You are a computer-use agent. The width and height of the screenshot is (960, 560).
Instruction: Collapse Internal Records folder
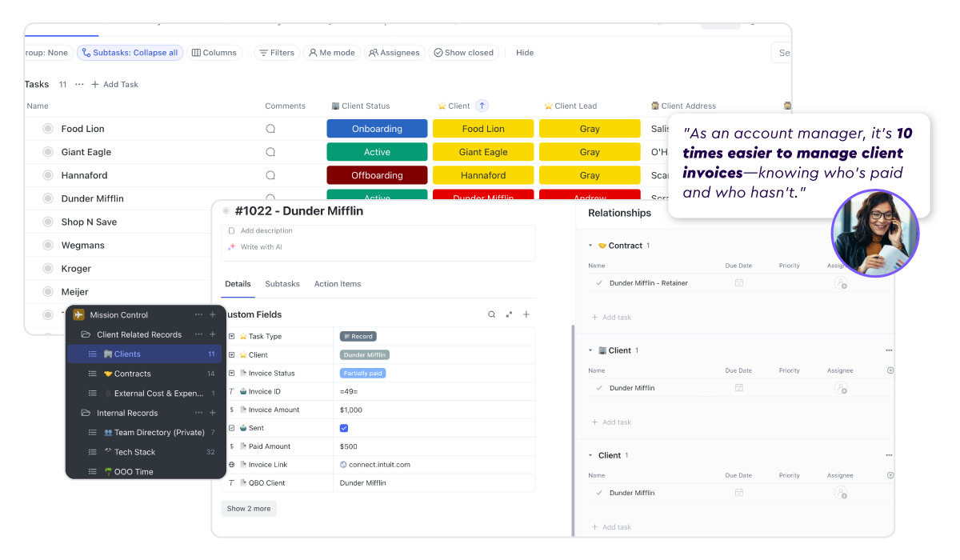(86, 413)
